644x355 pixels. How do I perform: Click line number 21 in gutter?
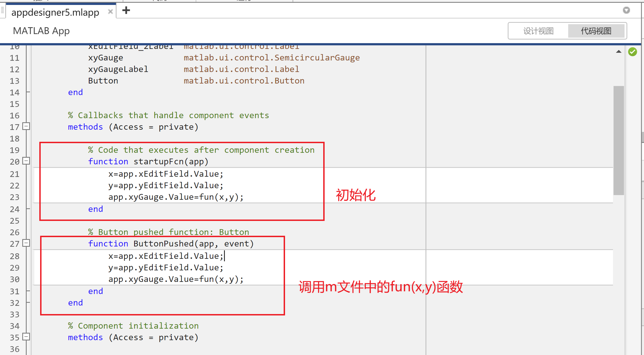[x=15, y=174]
